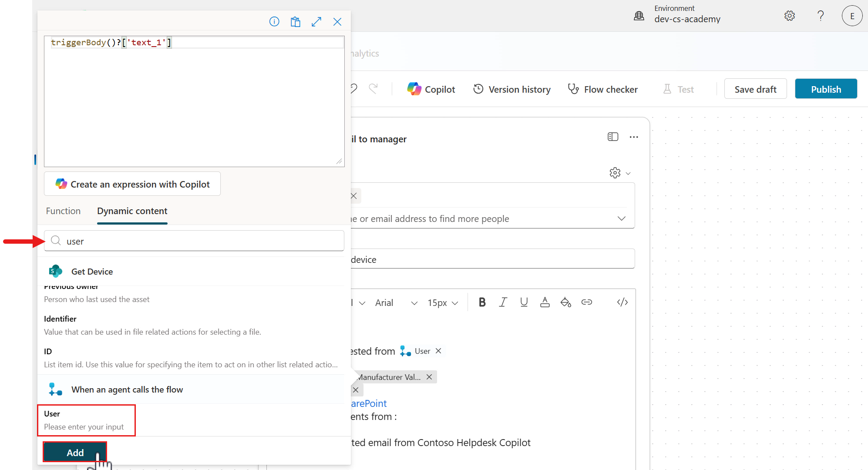Switch to the Function tab
This screenshot has width=868, height=470.
(x=63, y=211)
